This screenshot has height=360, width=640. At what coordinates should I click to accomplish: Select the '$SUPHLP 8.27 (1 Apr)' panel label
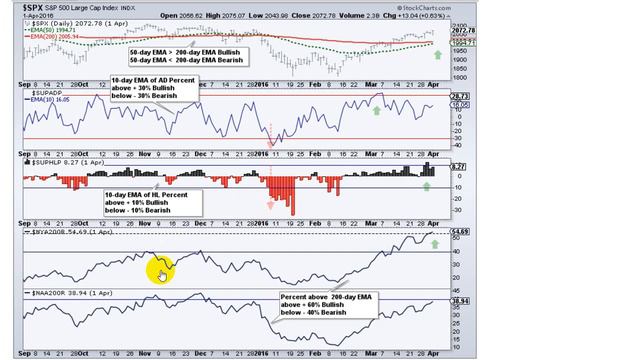click(x=64, y=162)
